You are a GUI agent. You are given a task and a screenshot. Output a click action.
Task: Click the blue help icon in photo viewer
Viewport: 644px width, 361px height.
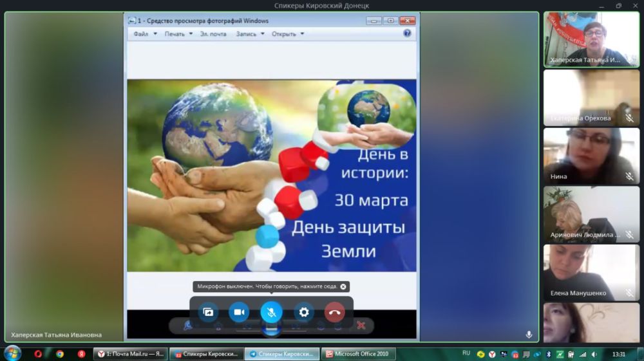[x=407, y=33]
